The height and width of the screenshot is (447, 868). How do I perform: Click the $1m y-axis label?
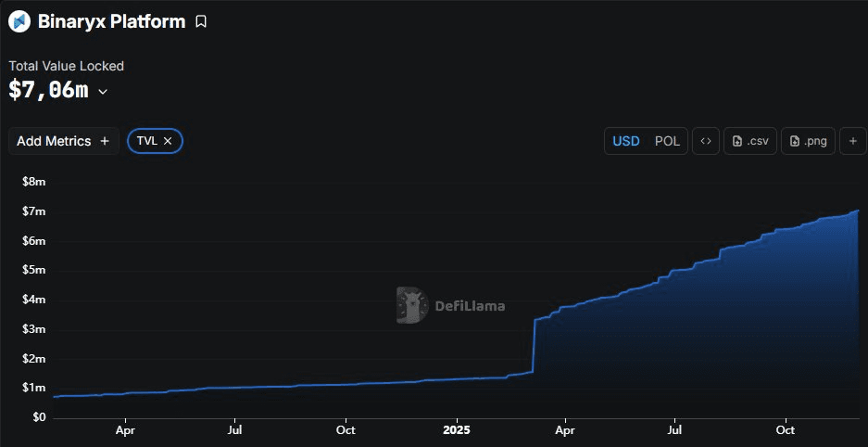pos(33,388)
